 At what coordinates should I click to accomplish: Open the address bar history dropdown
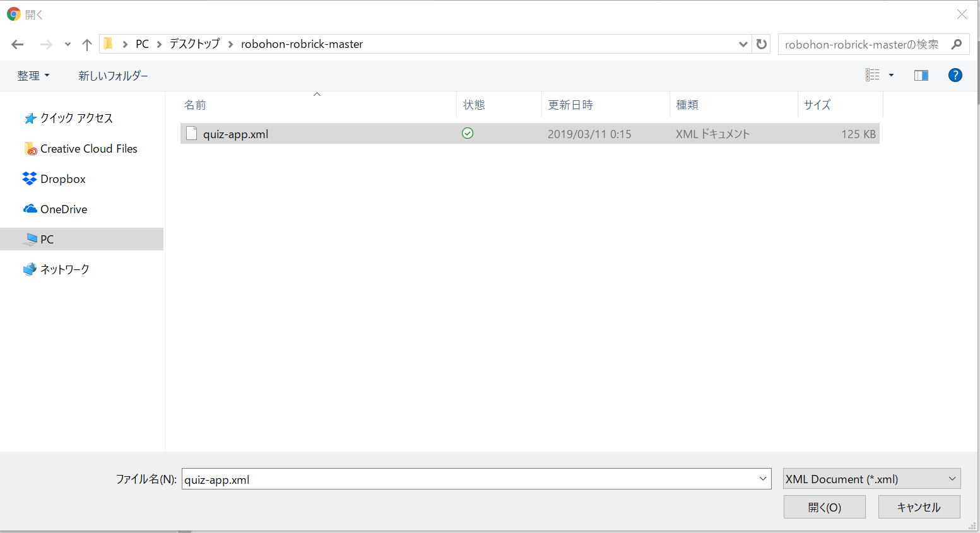coord(743,44)
